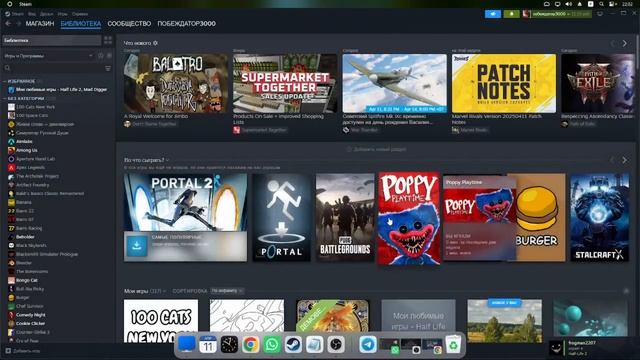Click the Библиотека home button in sidebar
The height and width of the screenshot is (360, 640).
[52, 40]
